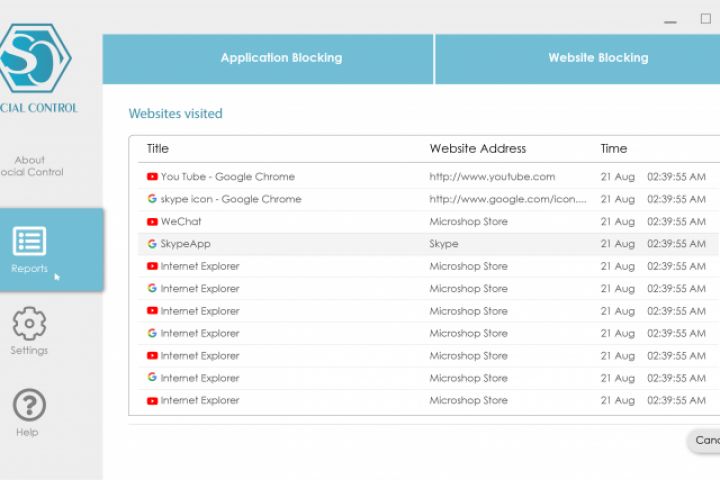Open the Reports section icon

tap(29, 242)
